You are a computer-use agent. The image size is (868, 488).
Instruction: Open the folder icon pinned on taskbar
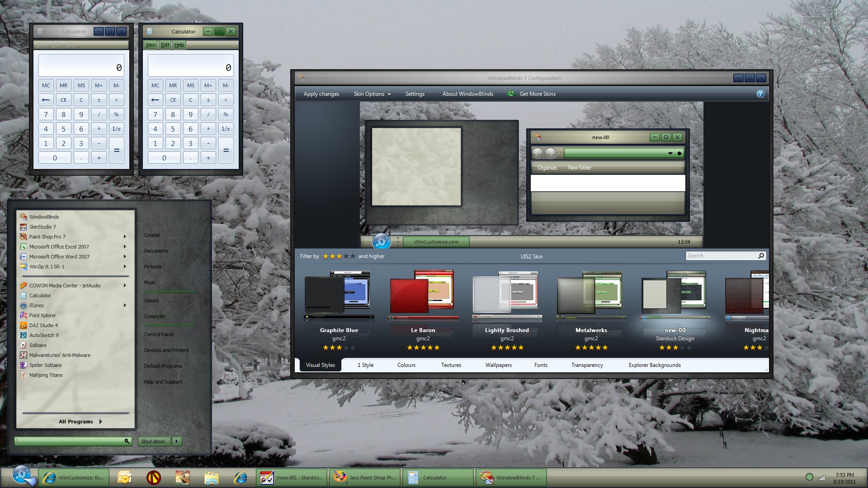point(211,477)
